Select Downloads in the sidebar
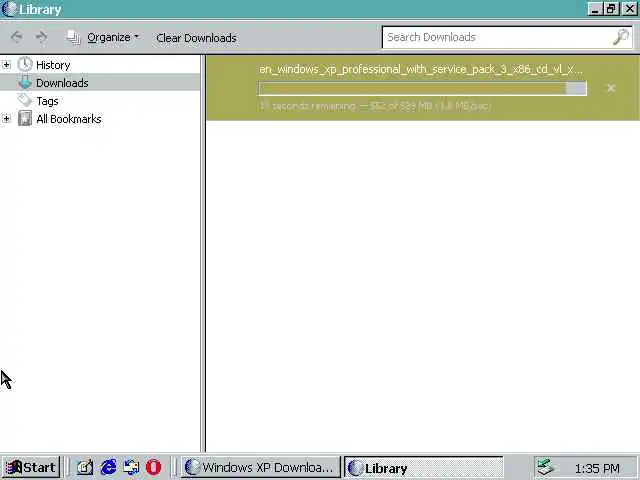 click(62, 83)
